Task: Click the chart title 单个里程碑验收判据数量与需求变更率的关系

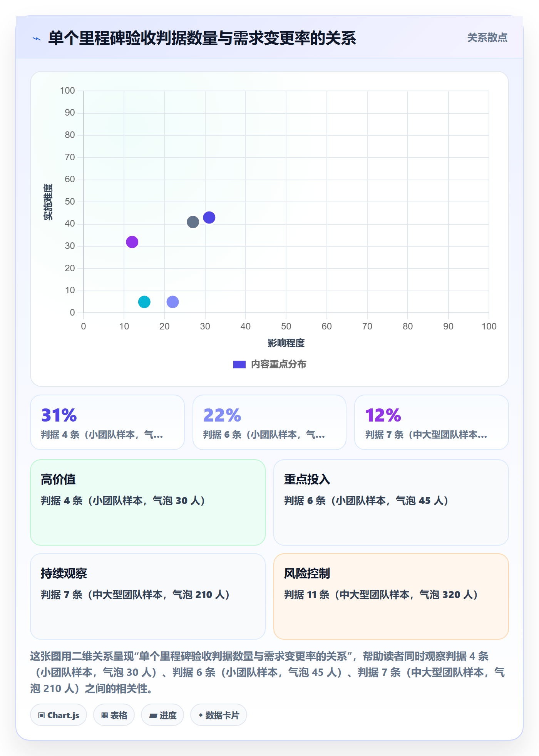Action: click(x=202, y=38)
